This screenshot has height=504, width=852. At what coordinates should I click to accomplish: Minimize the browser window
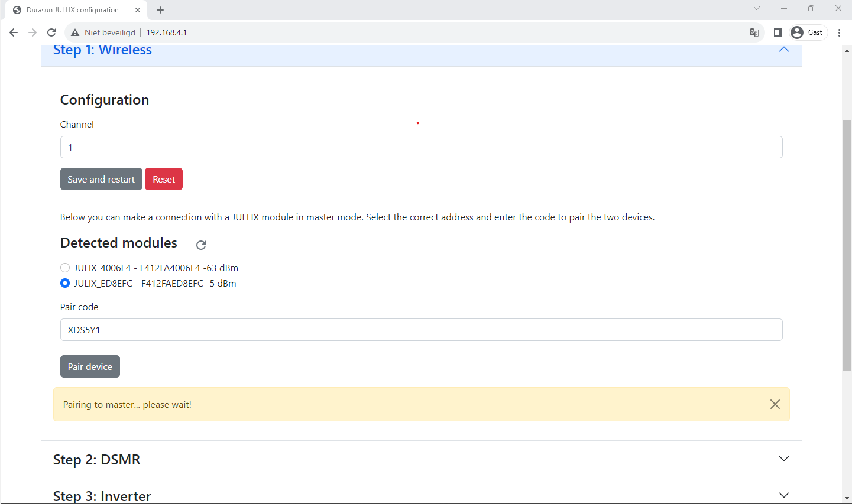(784, 9)
